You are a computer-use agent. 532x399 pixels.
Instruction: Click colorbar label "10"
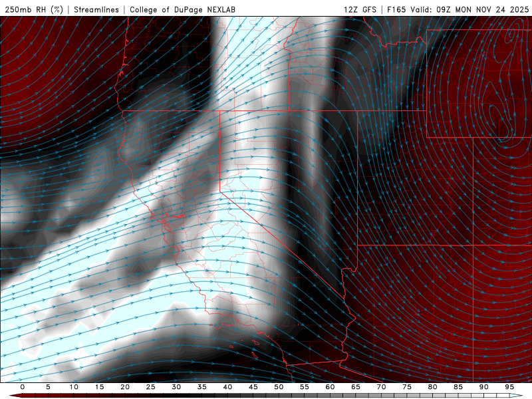click(74, 387)
